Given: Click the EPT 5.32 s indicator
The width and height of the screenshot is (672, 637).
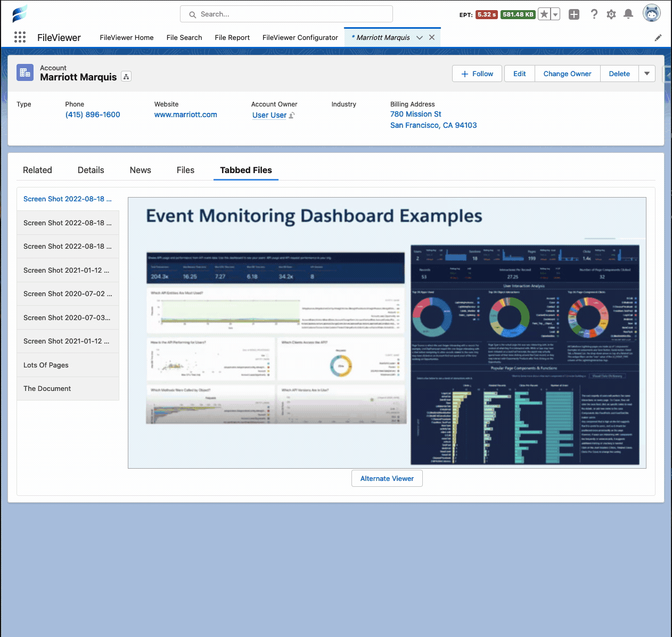Looking at the screenshot, I should coord(486,14).
